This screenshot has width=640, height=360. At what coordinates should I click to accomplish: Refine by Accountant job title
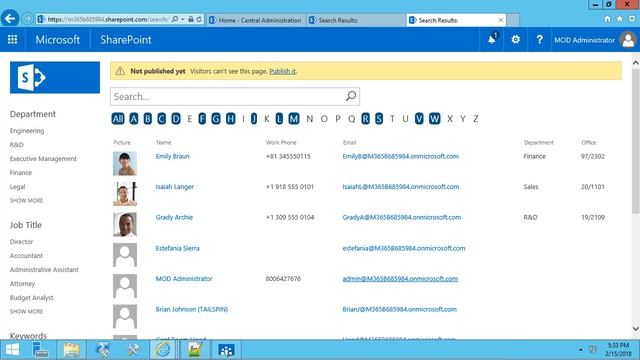[26, 256]
